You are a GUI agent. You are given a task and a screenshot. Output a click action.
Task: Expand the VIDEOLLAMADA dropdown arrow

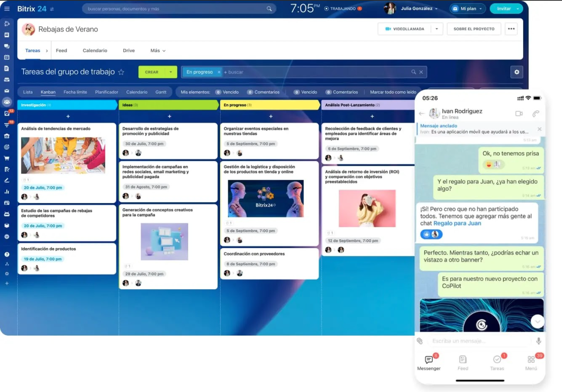tap(437, 28)
